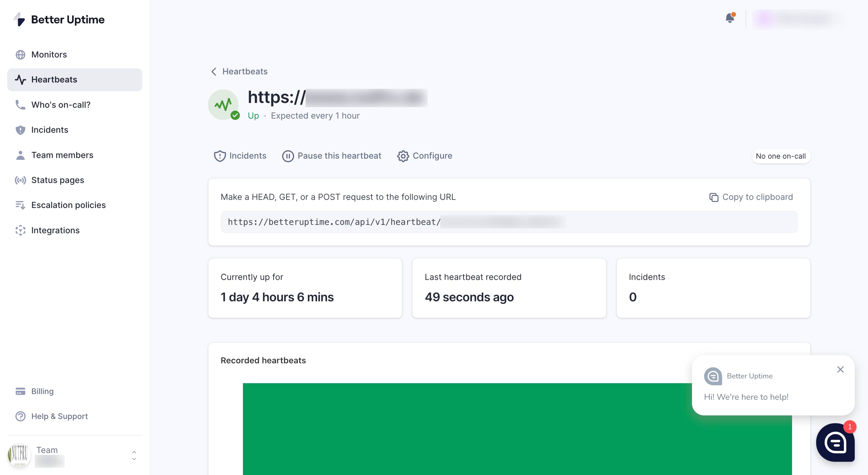
Task: Click the notification bell icon
Action: (730, 18)
